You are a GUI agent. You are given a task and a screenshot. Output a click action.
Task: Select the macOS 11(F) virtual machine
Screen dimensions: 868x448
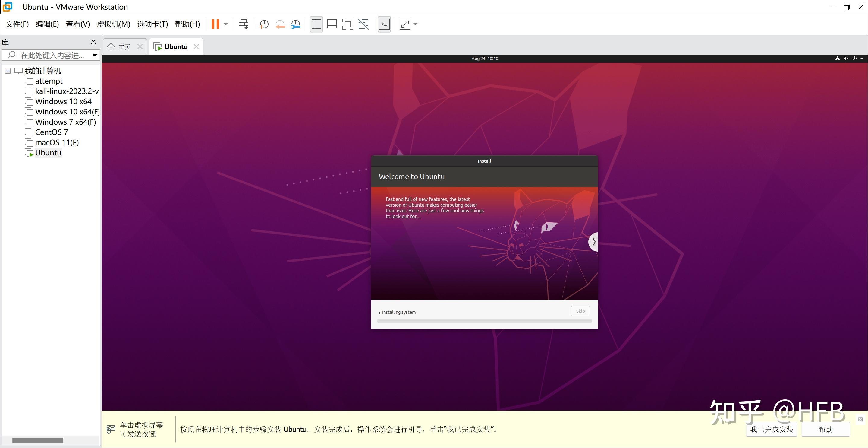tap(57, 142)
